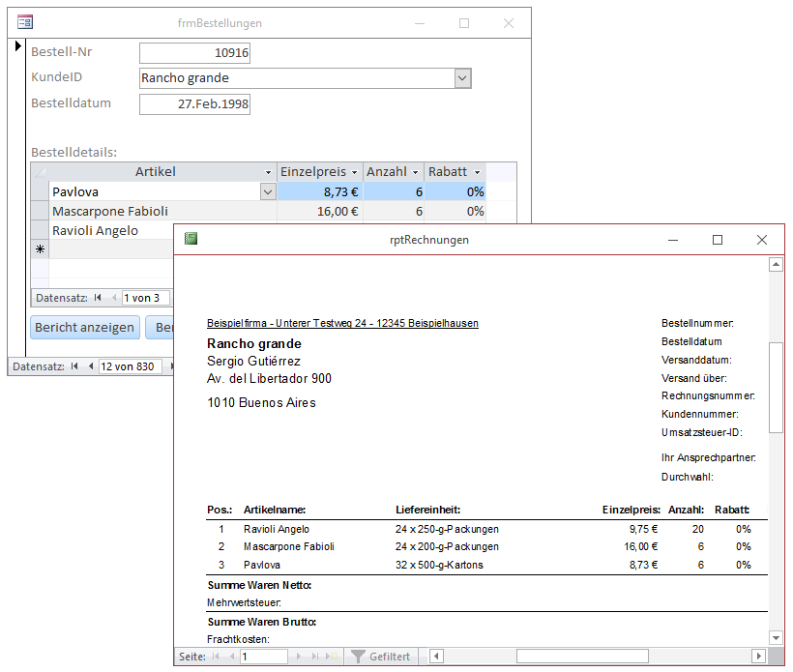The height and width of the screenshot is (672, 793).
Task: Go to previous record in Bestelldetails navigator
Action: (x=113, y=298)
